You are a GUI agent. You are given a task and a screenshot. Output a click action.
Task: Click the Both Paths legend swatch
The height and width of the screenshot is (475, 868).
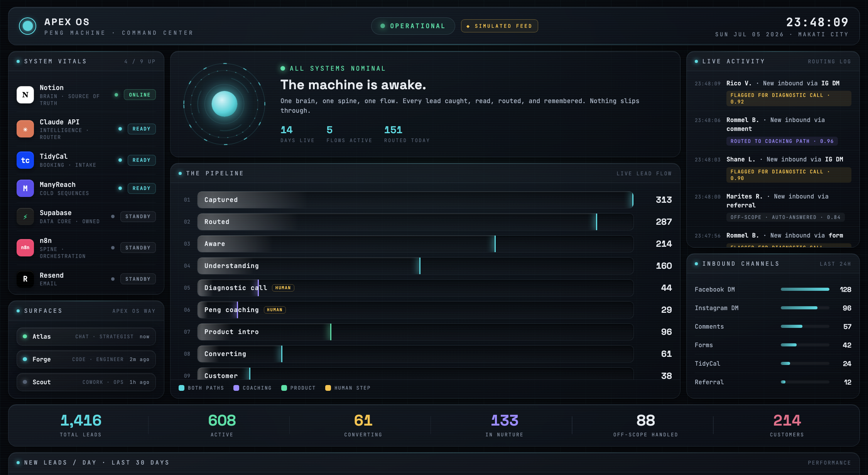pyautogui.click(x=181, y=388)
